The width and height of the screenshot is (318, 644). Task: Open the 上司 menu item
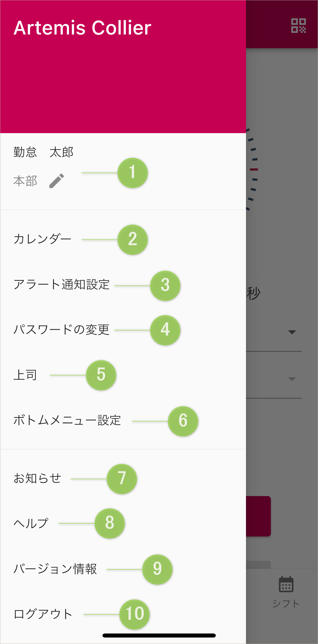point(25,375)
